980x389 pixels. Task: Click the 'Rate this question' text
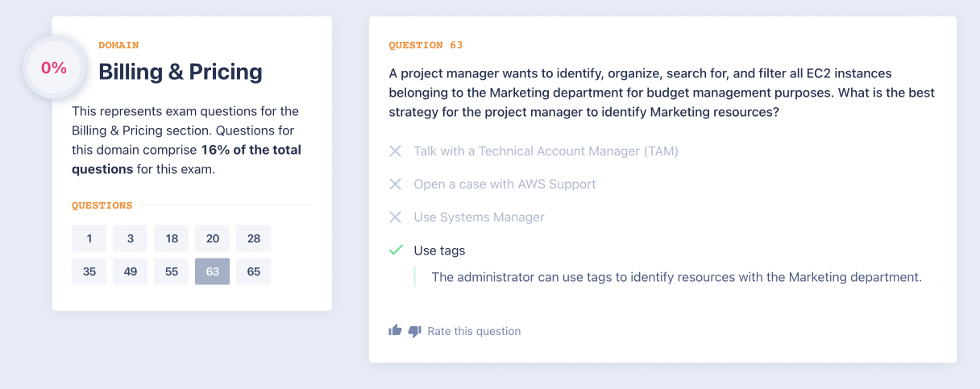click(x=474, y=331)
